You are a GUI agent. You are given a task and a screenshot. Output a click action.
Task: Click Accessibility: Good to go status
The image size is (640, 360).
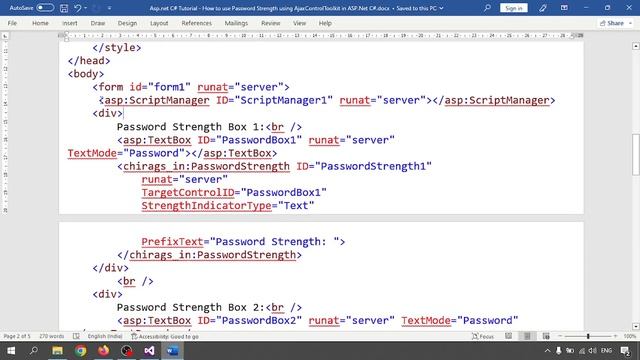(x=165, y=336)
